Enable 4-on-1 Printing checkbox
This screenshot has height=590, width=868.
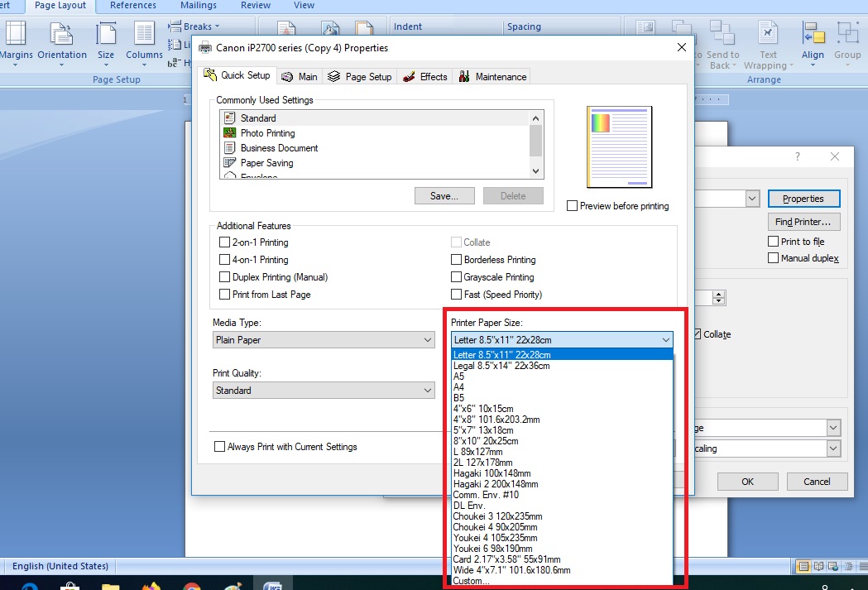[225, 259]
